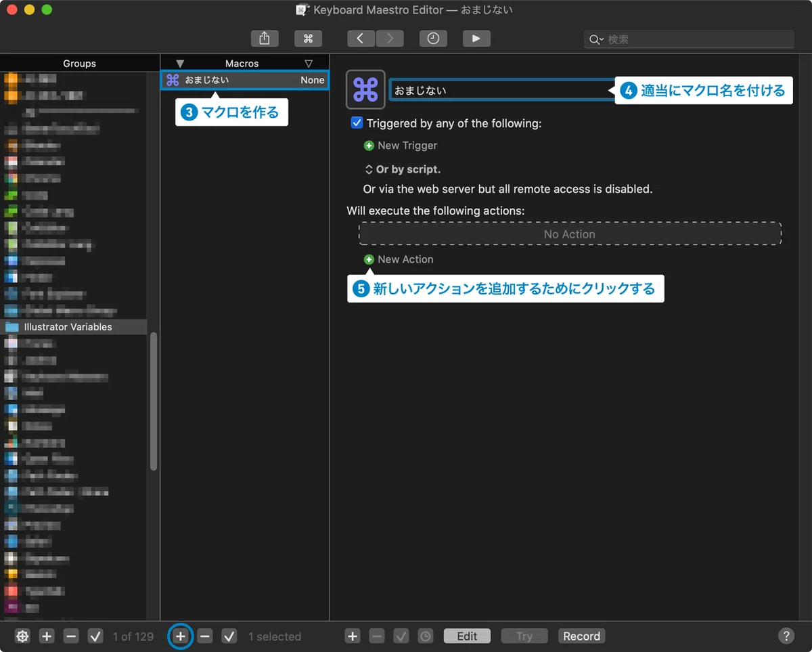
Task: Click the 1 of 129 status text
Action: coord(133,636)
